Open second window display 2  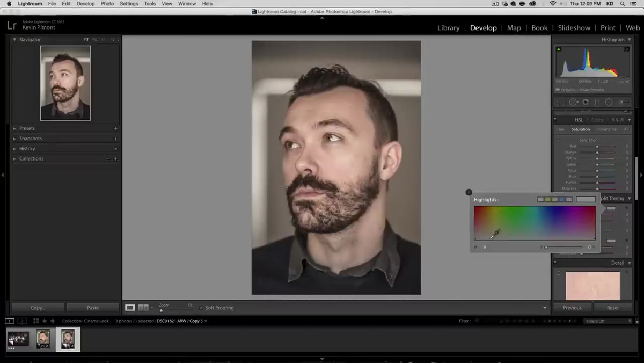tap(22, 321)
